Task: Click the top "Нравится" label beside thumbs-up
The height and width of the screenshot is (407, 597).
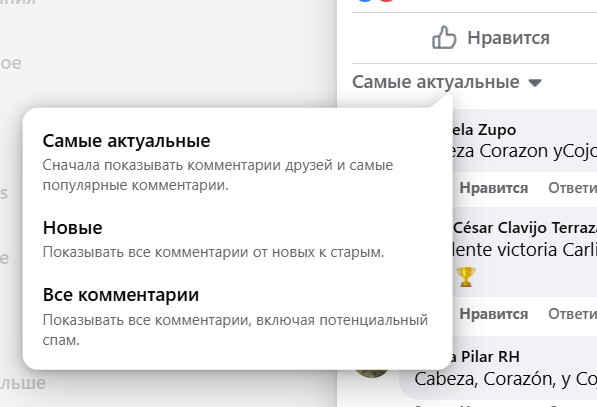Action: coord(508,38)
